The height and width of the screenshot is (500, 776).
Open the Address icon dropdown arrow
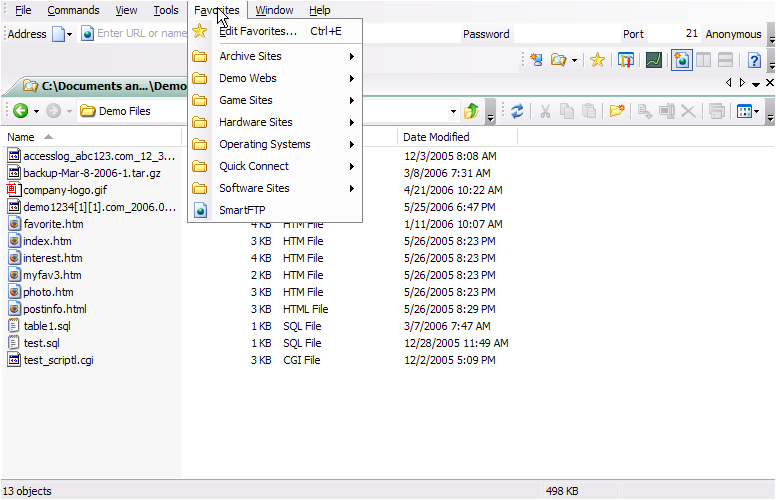pyautogui.click(x=69, y=35)
